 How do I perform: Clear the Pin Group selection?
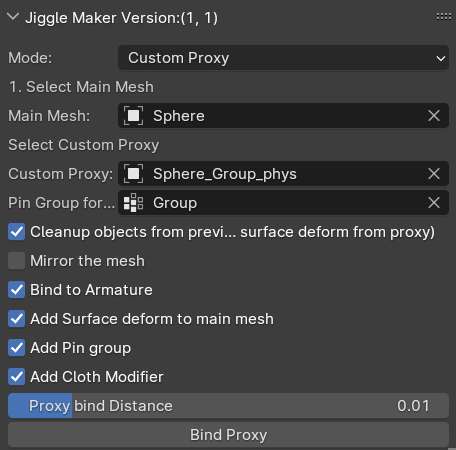434,203
